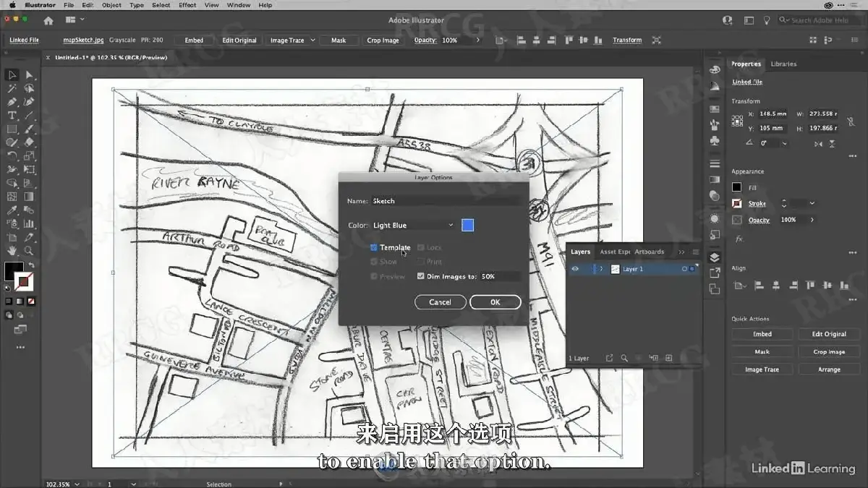Click the layer Name field containing Sketch
This screenshot has height=488, width=868.
[x=446, y=201]
